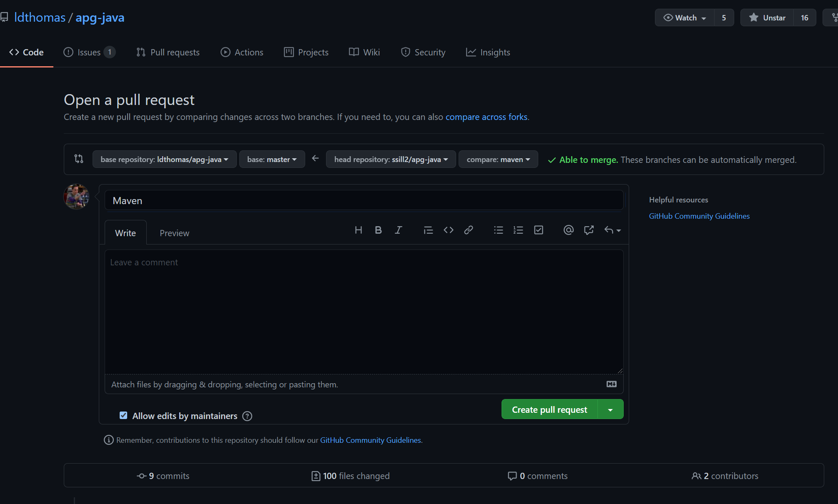The image size is (838, 504).
Task: Open the Code tab
Action: point(27,52)
